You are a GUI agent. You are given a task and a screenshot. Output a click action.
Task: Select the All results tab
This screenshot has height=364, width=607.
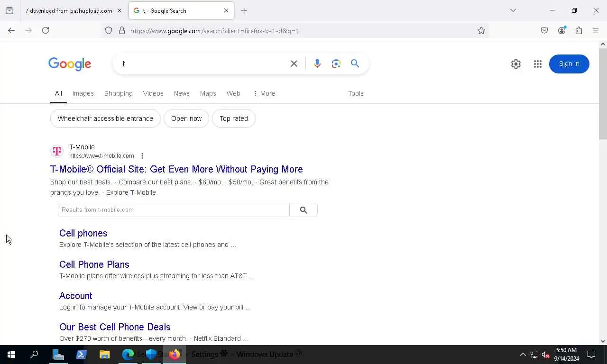click(58, 93)
